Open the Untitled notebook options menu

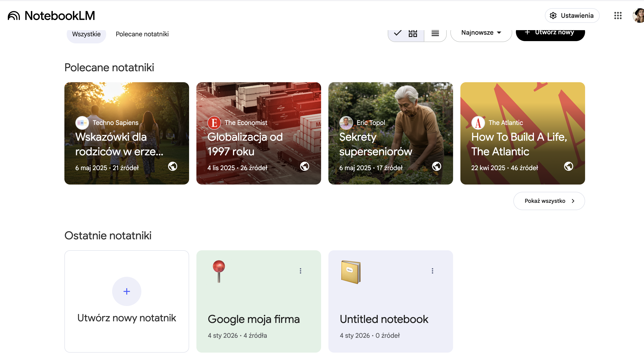(x=432, y=271)
